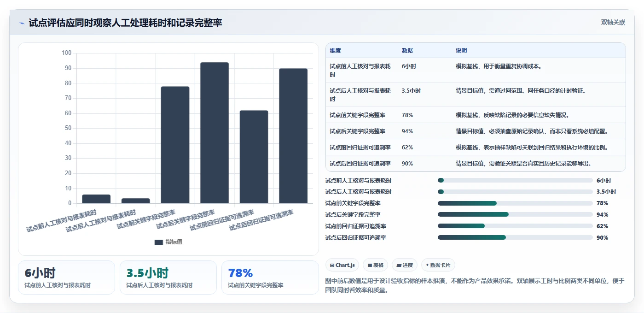Image resolution: width=644 pixels, height=313 pixels.
Task: Click the slanted 试点后关键字段完整率 x-axis label
Action: [x=186, y=219]
